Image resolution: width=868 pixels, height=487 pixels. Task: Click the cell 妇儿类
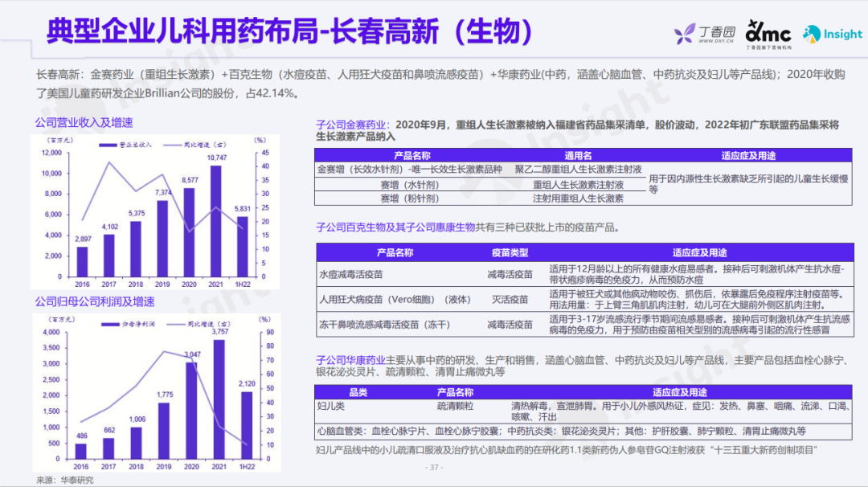[x=331, y=406]
